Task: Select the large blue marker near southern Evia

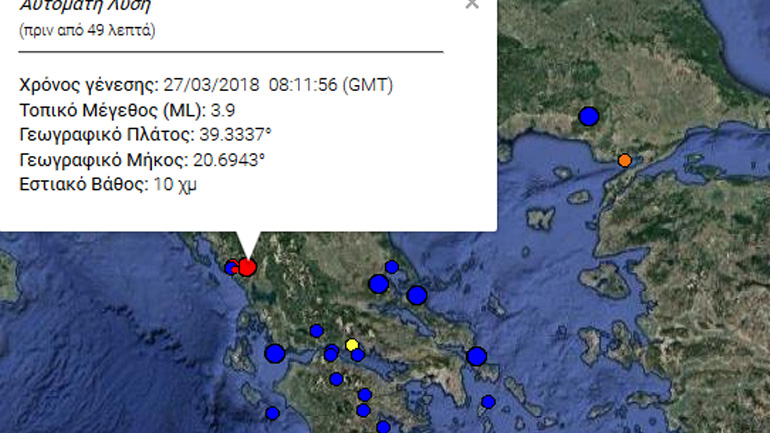Action: tap(476, 356)
